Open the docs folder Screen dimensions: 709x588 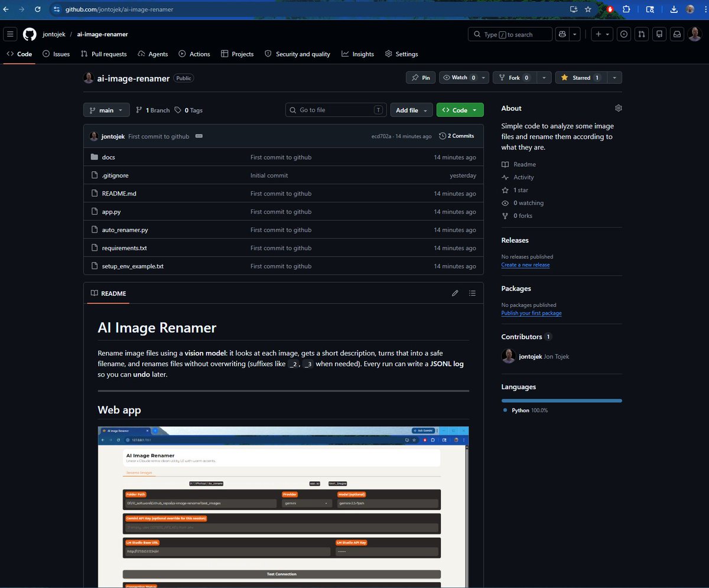[x=108, y=157]
